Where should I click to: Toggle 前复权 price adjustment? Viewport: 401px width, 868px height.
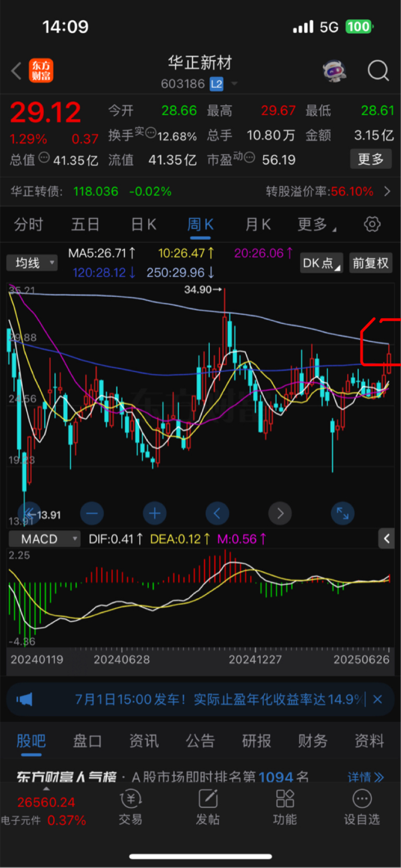point(370,263)
